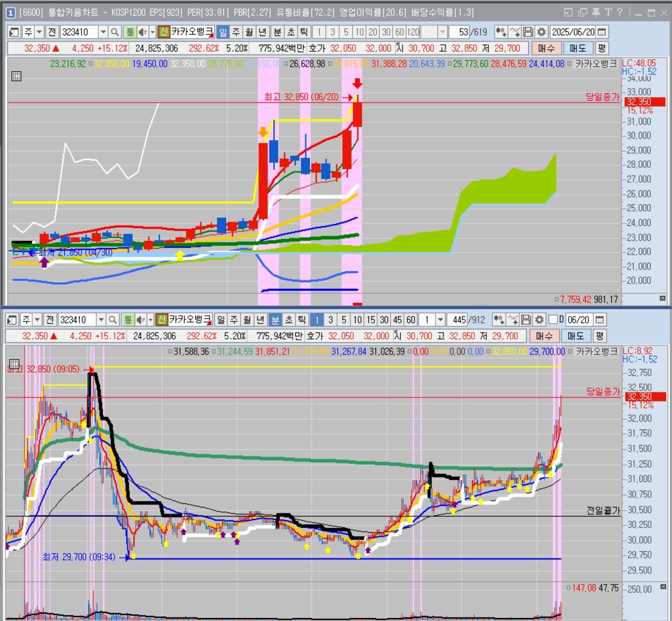Open chart settings gear in upper toolbar
This screenshot has height=621, width=672.
(542, 32)
